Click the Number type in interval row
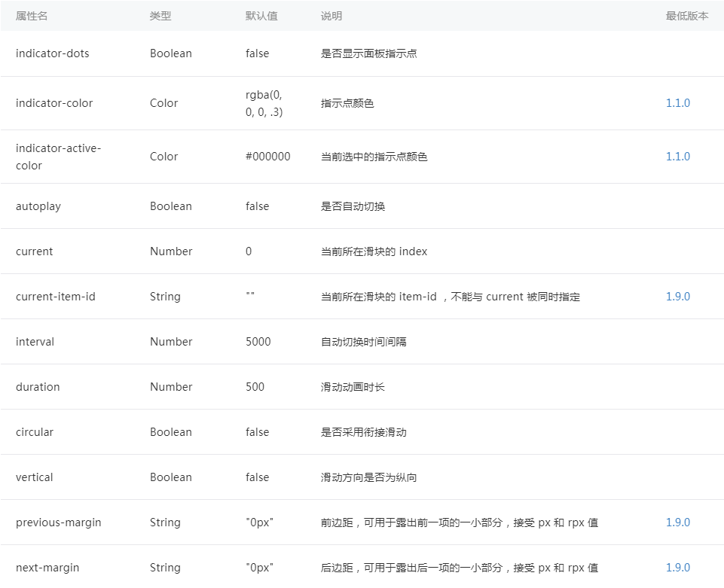724x588 pixels. [x=171, y=342]
